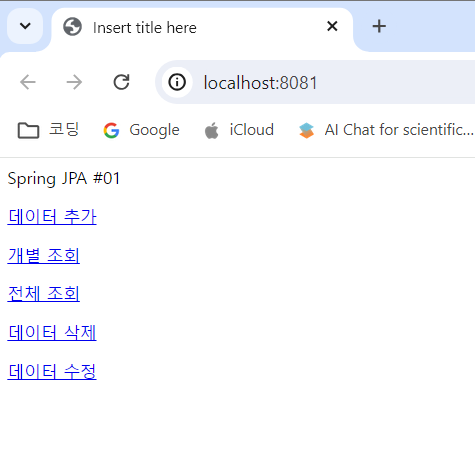This screenshot has width=475, height=451.
Task: Click the globe favicon on the tab
Action: click(72, 27)
